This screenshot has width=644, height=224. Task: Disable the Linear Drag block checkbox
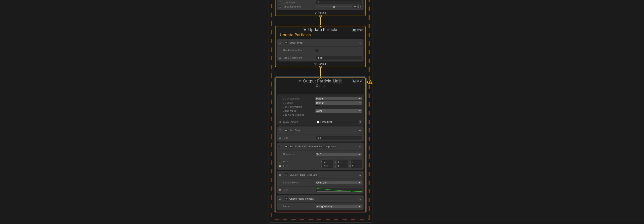pos(286,43)
